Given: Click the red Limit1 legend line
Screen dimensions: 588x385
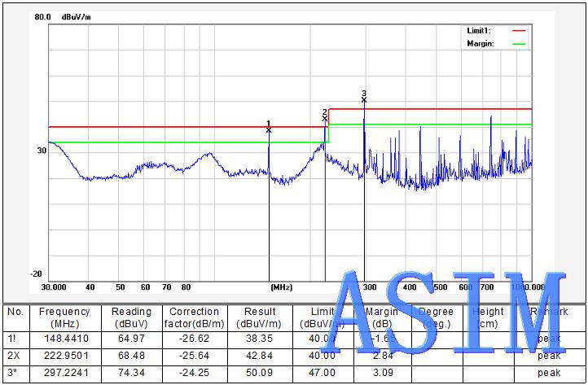Looking at the screenshot, I should (519, 30).
